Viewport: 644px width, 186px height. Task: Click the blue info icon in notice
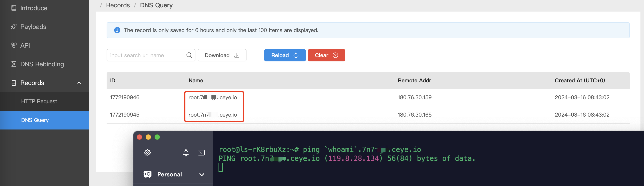(x=117, y=30)
